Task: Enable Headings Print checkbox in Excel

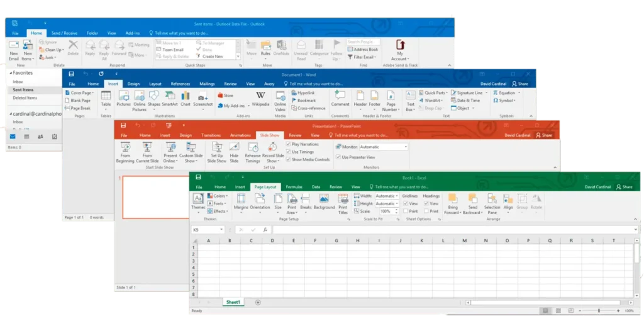Action: click(x=426, y=211)
